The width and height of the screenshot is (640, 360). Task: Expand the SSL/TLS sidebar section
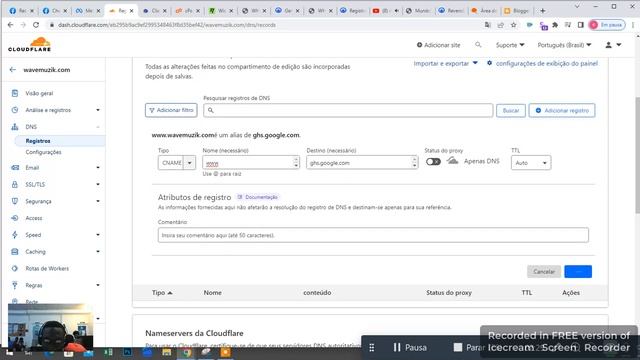pos(98,184)
